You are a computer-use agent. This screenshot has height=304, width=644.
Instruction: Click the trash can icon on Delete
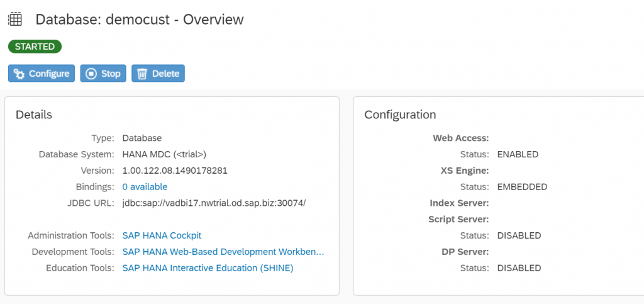[x=142, y=74]
